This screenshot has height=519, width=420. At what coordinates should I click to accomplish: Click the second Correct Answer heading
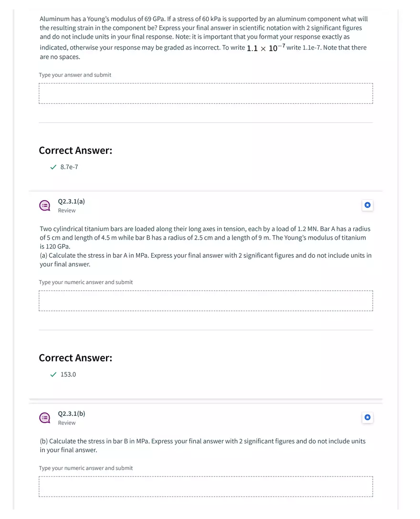pos(75,358)
